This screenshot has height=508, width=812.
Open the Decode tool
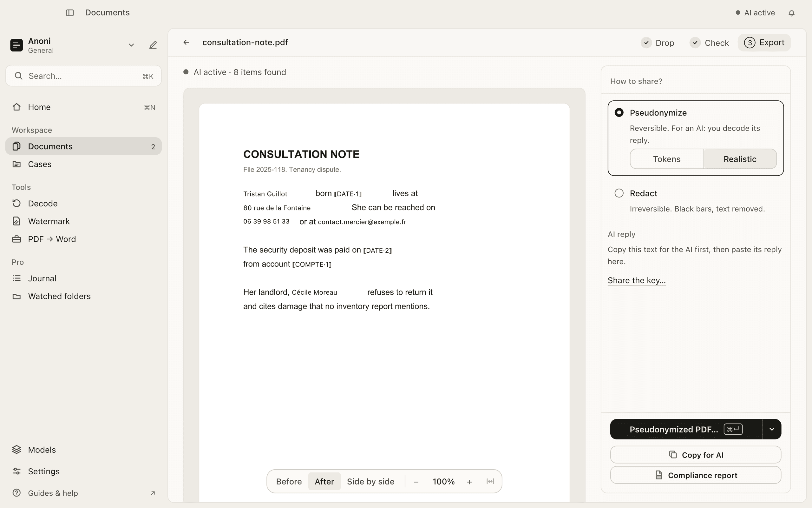pos(83,203)
